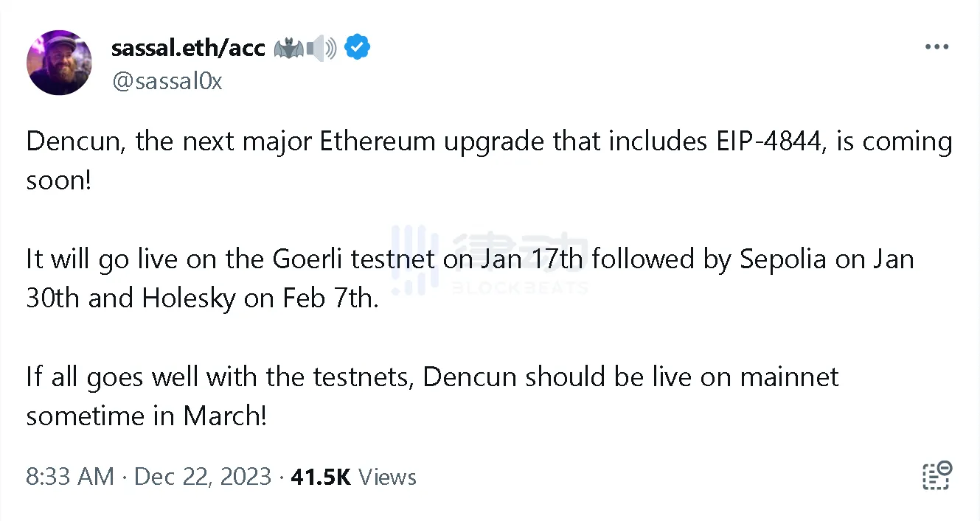Click the BlockBeats watermark bars logo
Screen dimensions: 980x521
click(x=415, y=259)
